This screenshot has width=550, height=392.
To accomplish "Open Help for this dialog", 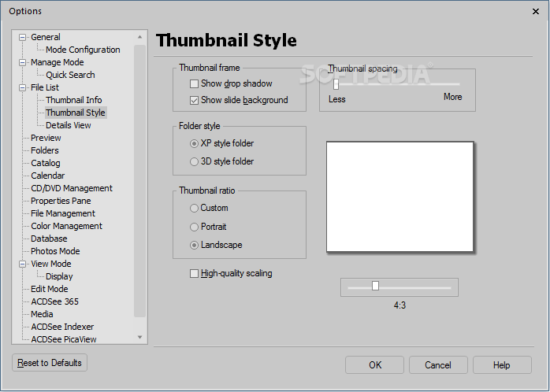I will [x=502, y=365].
